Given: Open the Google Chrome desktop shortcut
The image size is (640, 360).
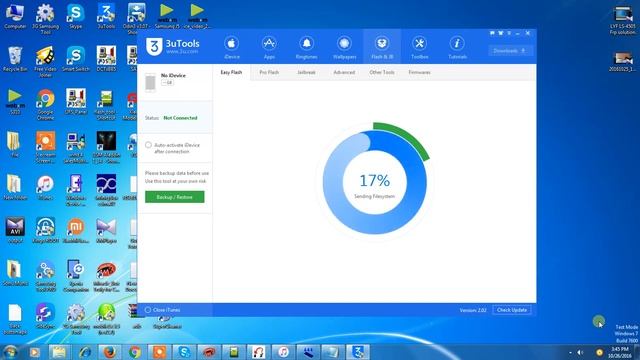Looking at the screenshot, I should pos(45,105).
